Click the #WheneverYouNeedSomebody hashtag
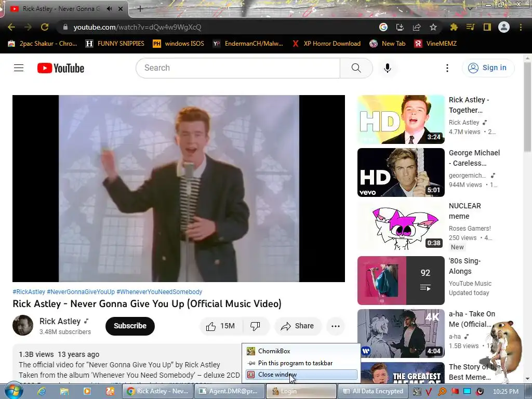The width and height of the screenshot is (532, 399). 159,292
